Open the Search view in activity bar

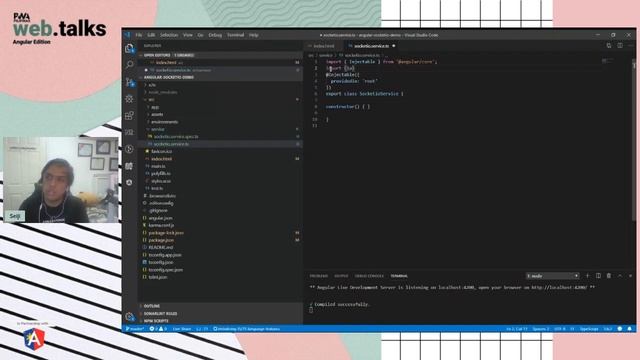tap(129, 65)
